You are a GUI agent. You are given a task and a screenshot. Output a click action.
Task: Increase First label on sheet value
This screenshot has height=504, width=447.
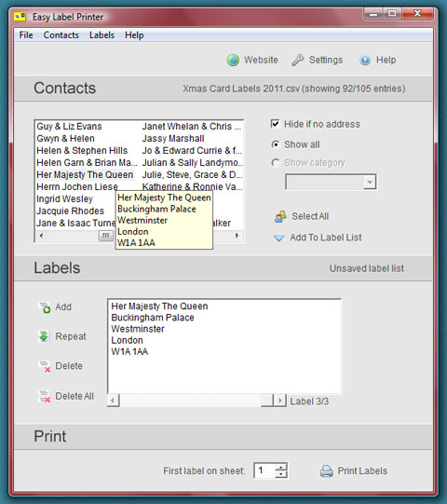281,468
